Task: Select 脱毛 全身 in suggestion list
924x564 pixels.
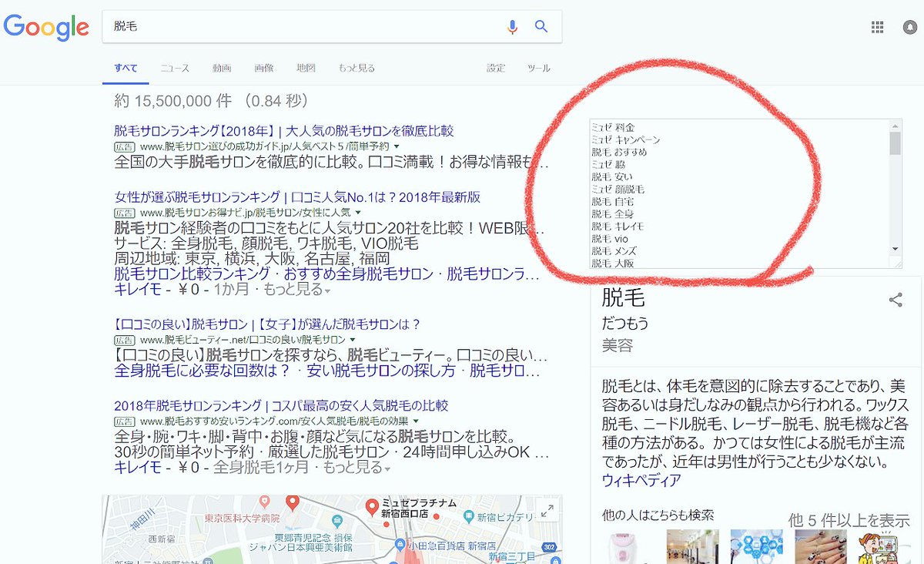Action: click(612, 213)
